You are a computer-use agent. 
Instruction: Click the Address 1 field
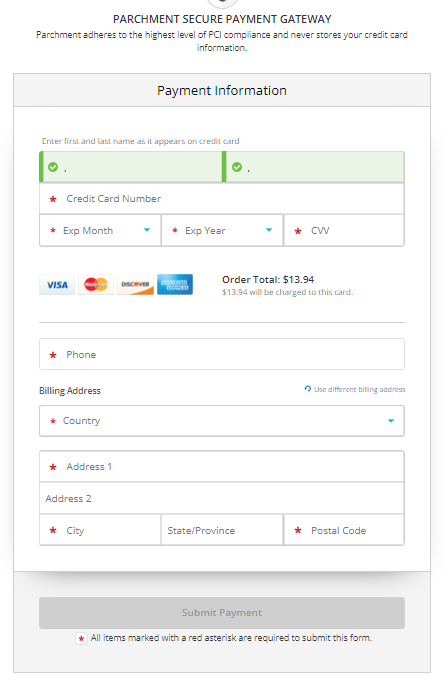click(x=222, y=467)
